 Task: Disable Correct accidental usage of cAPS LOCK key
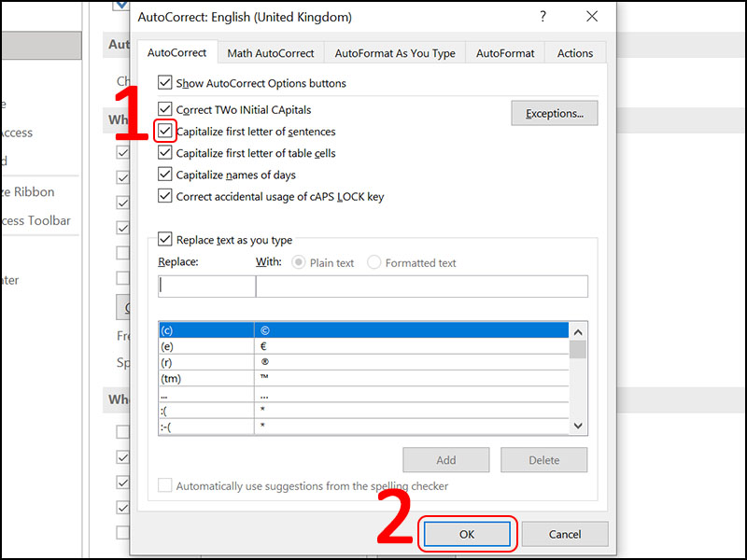[x=165, y=196]
